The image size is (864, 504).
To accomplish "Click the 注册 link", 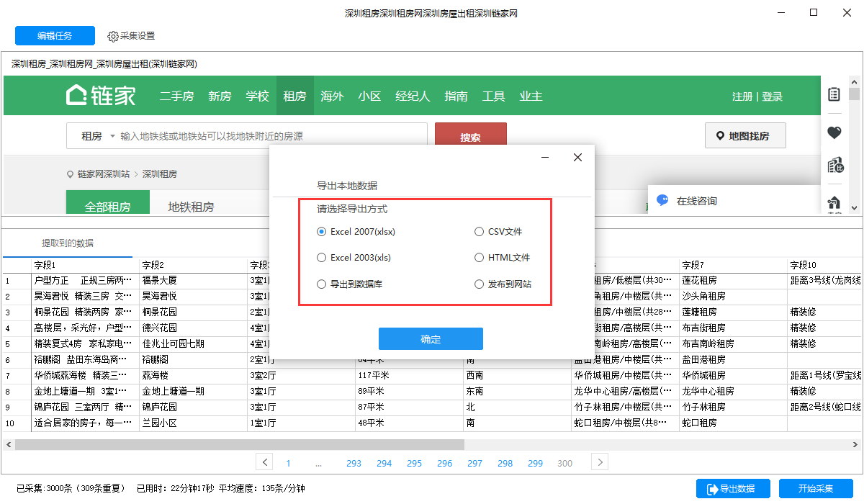I will [x=742, y=96].
